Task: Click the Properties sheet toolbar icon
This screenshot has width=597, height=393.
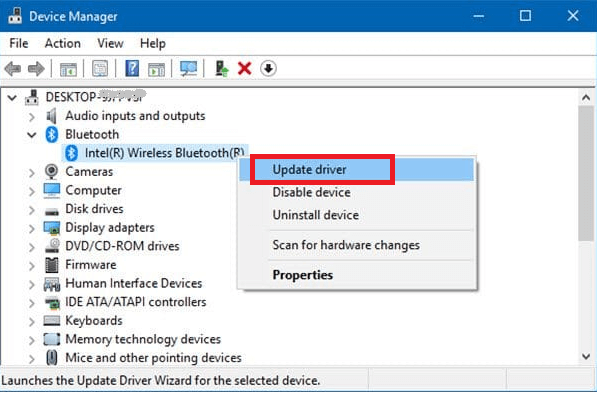Action: click(100, 69)
